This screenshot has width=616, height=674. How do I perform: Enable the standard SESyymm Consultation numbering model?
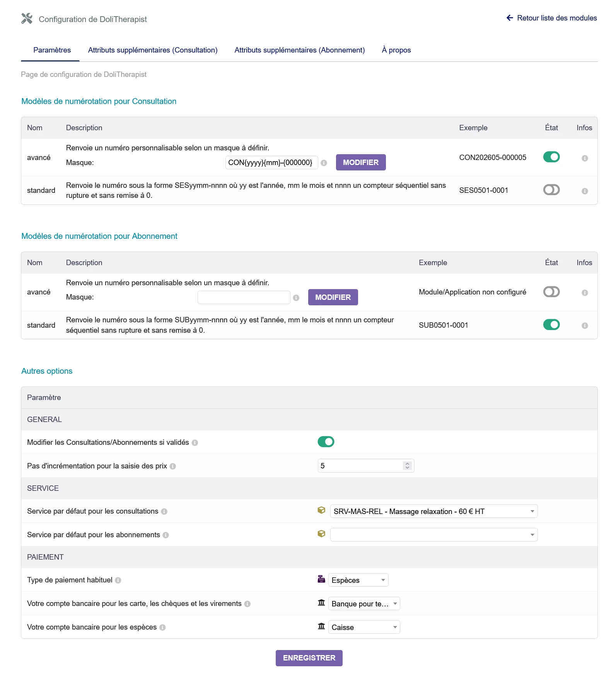click(551, 190)
